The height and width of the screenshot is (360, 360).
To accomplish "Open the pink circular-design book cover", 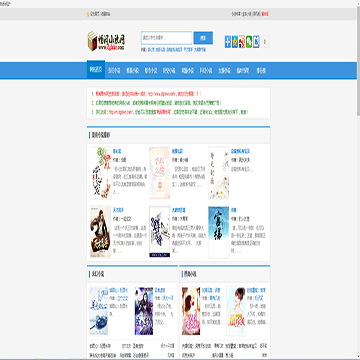I will click(160, 173).
